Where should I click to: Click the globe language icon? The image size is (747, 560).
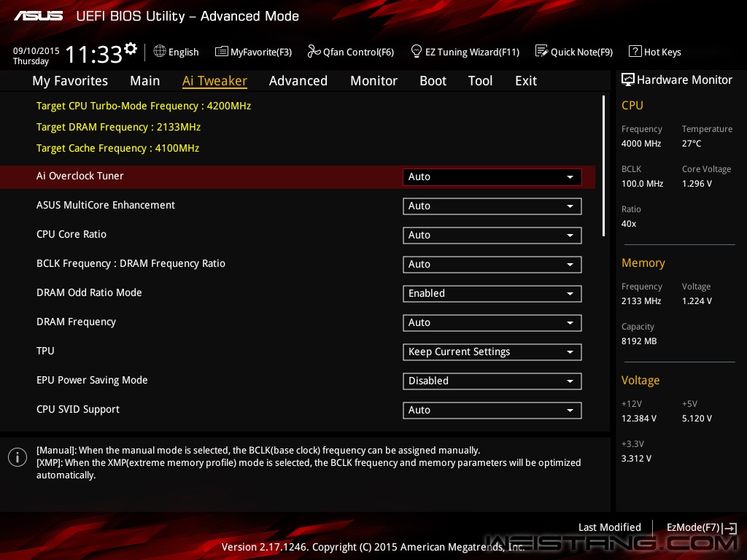(x=160, y=51)
